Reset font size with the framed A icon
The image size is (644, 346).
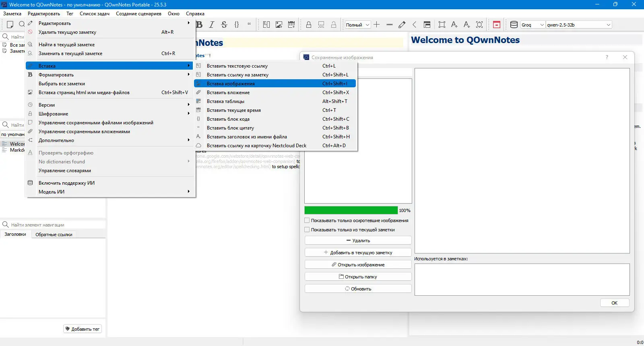[479, 25]
